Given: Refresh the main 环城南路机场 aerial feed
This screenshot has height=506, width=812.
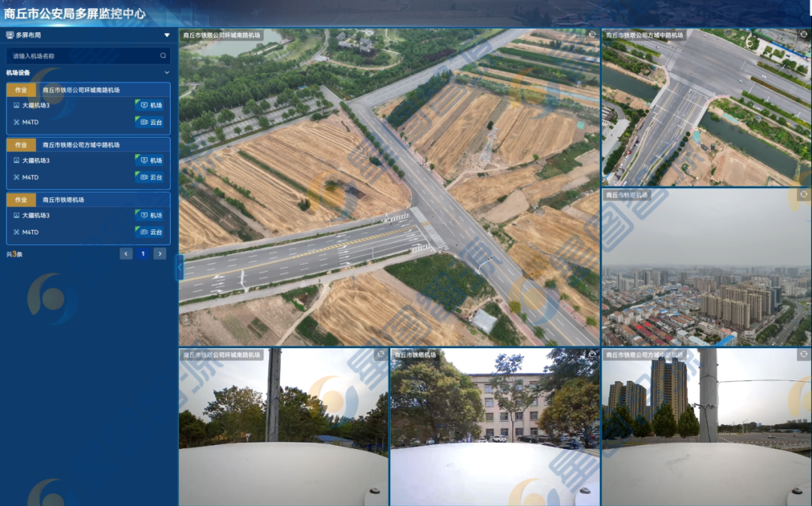Looking at the screenshot, I should click(x=592, y=35).
